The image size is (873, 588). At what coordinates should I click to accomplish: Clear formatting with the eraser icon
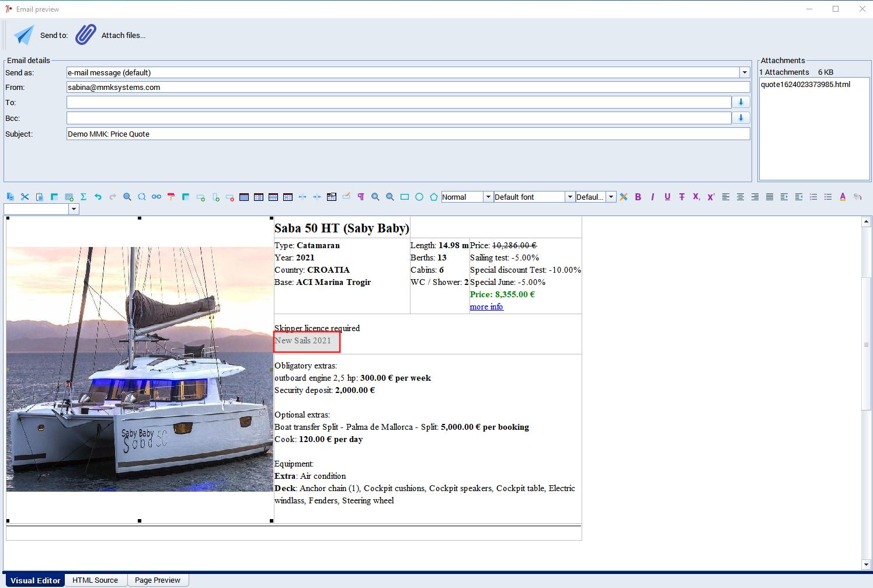[624, 197]
